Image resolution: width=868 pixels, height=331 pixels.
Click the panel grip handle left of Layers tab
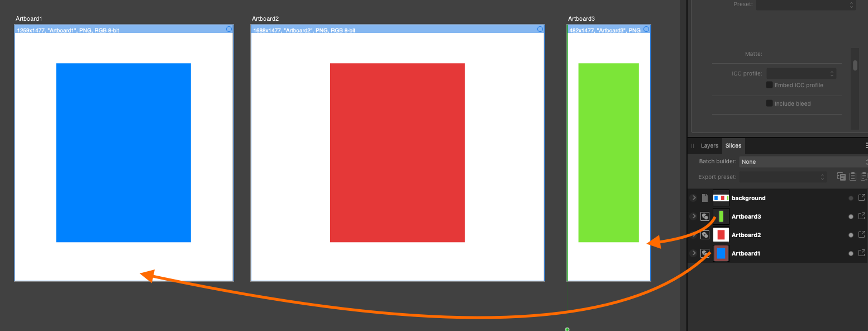[x=693, y=146]
